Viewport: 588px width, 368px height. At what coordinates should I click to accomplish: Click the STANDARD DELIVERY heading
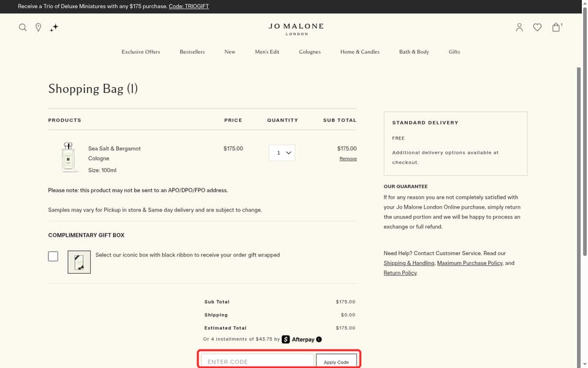point(425,123)
